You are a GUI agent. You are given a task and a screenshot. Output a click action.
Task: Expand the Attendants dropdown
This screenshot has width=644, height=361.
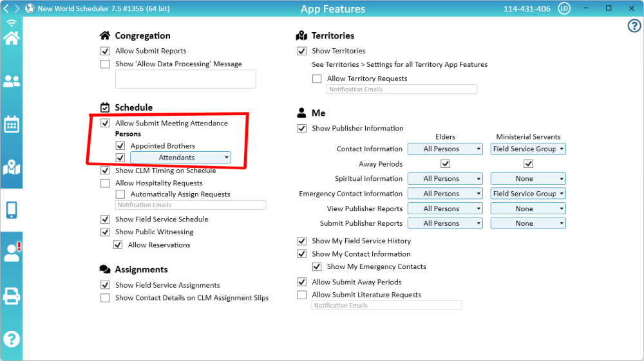pyautogui.click(x=180, y=158)
